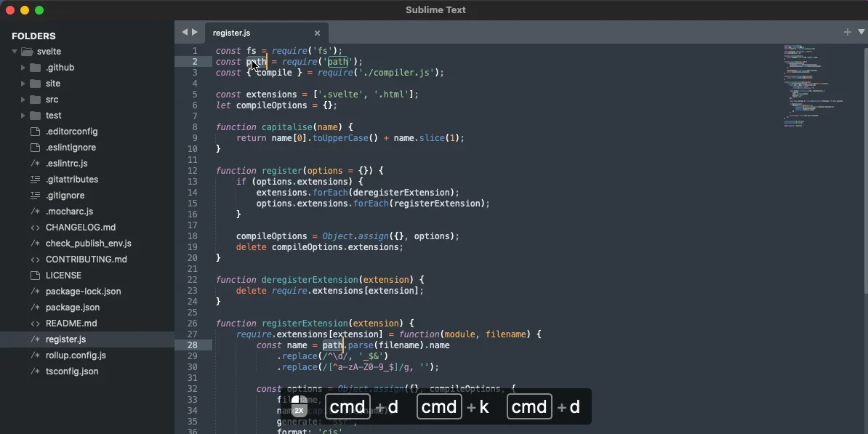Click the FOLDERS sidebar heading
Screen dimensions: 868x434
(33, 36)
